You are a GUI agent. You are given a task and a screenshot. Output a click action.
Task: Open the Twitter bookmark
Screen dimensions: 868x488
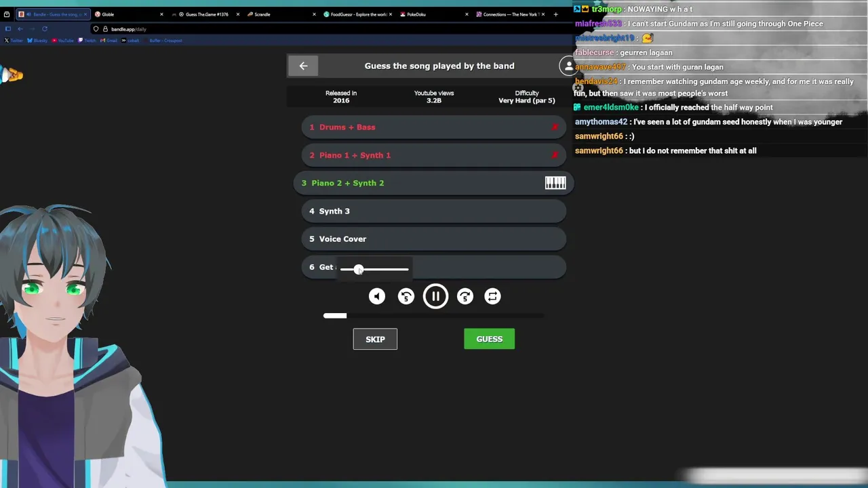tap(14, 41)
